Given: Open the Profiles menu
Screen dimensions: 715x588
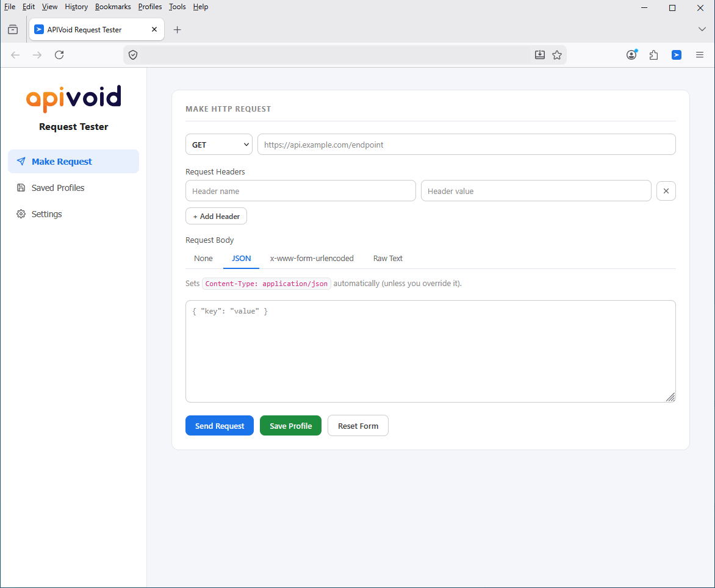Looking at the screenshot, I should click(x=150, y=7).
